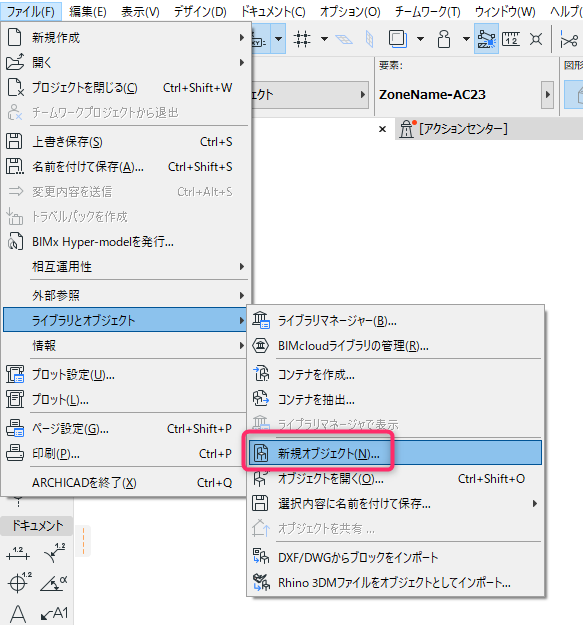Click the library icon beside ライブラリマネージャー
The image size is (583, 625).
pyautogui.click(x=261, y=320)
